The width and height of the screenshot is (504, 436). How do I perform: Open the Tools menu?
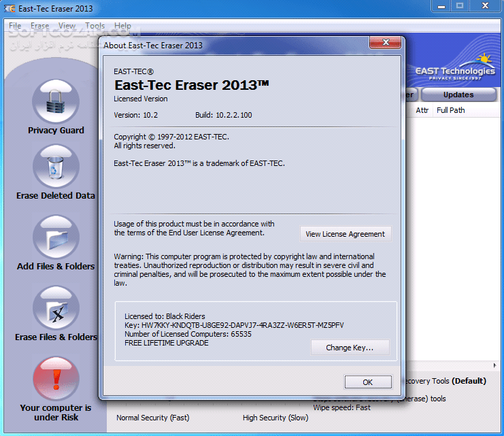pyautogui.click(x=95, y=25)
